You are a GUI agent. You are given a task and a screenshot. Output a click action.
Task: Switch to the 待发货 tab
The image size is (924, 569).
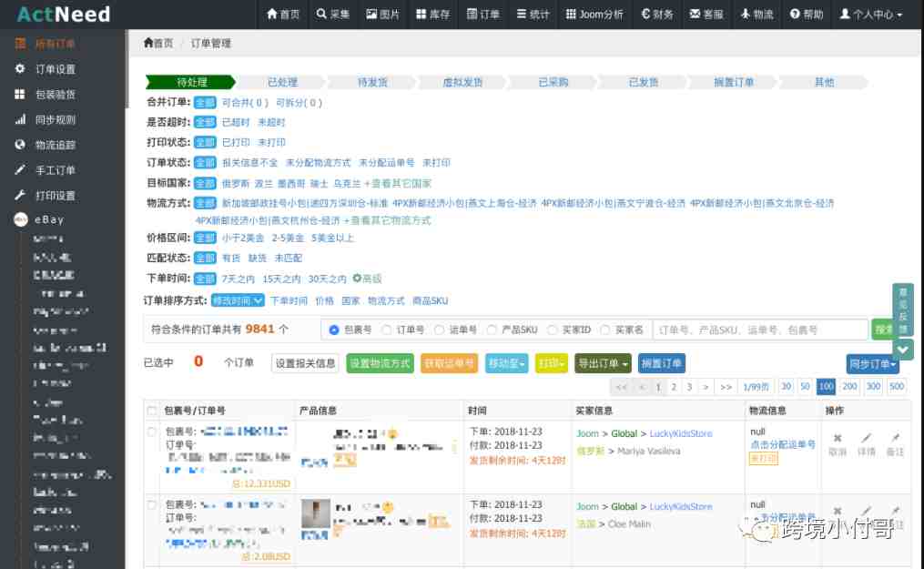click(x=372, y=82)
